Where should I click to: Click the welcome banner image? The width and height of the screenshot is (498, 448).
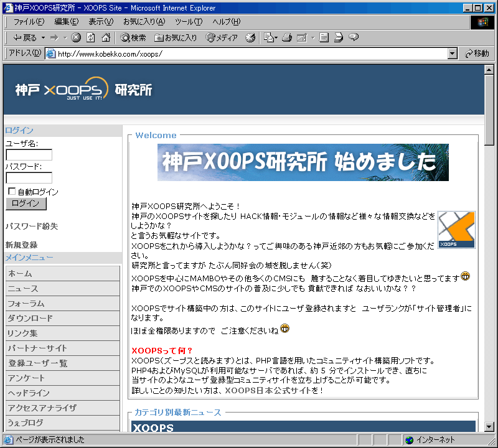coord(303,162)
